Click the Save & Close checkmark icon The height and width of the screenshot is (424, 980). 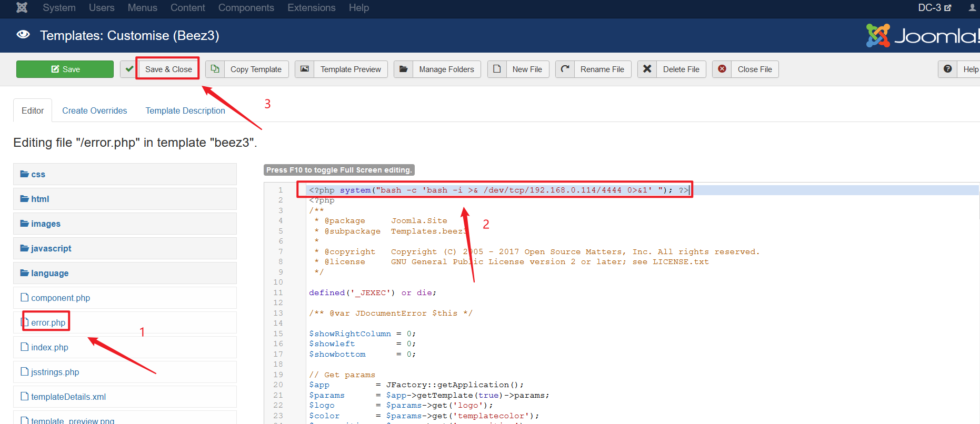click(x=129, y=69)
